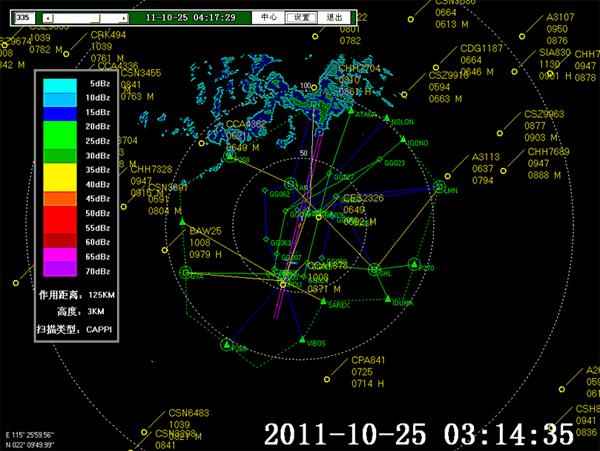Click the NOLON waypoint triangle
600x451 pixels.
coord(386,118)
